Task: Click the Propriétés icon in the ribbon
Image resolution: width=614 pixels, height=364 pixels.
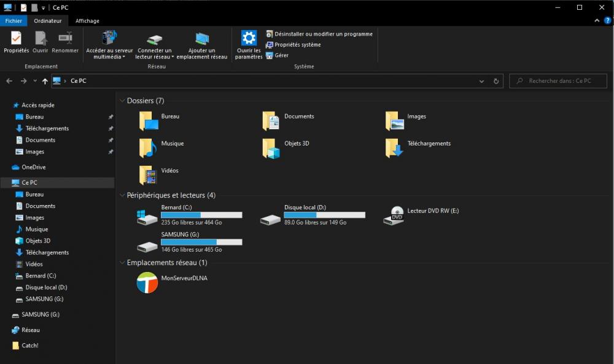Action: point(16,39)
